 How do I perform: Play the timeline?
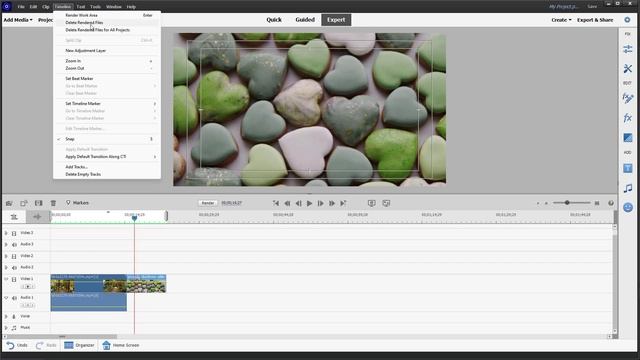tap(309, 203)
